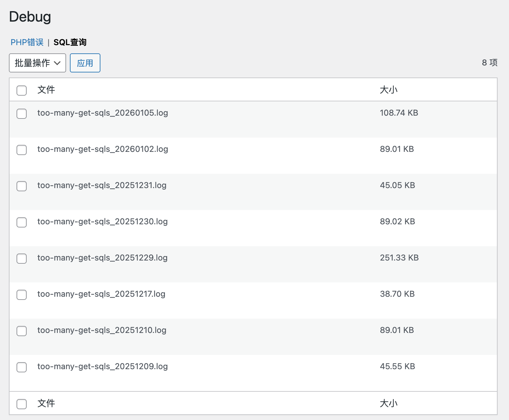Sort files by the 大小 column header
The height and width of the screenshot is (420, 509).
tap(388, 90)
